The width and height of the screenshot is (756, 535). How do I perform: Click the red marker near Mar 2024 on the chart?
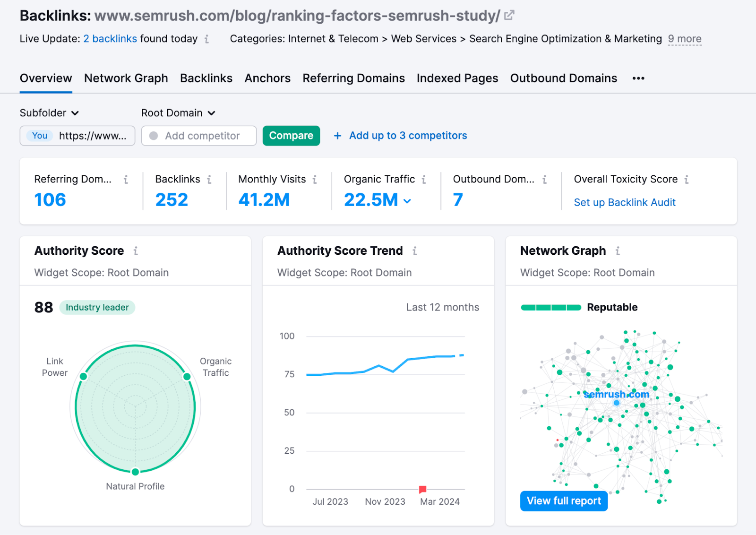(422, 489)
